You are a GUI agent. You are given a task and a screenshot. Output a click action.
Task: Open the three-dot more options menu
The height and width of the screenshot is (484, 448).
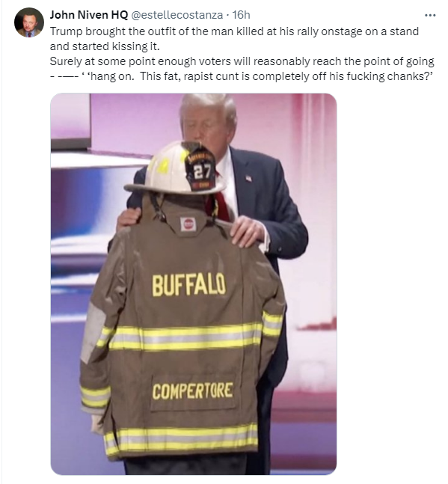pos(430,15)
